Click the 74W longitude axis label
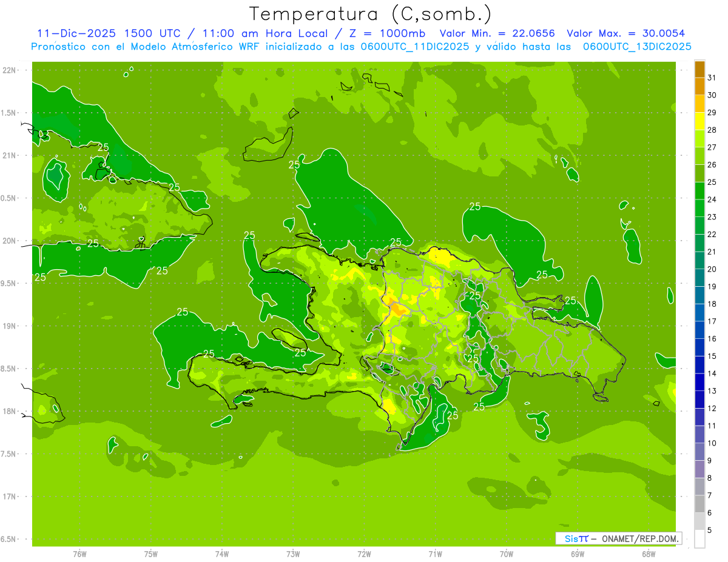Viewport: 728px width, 562px height. coord(221,554)
